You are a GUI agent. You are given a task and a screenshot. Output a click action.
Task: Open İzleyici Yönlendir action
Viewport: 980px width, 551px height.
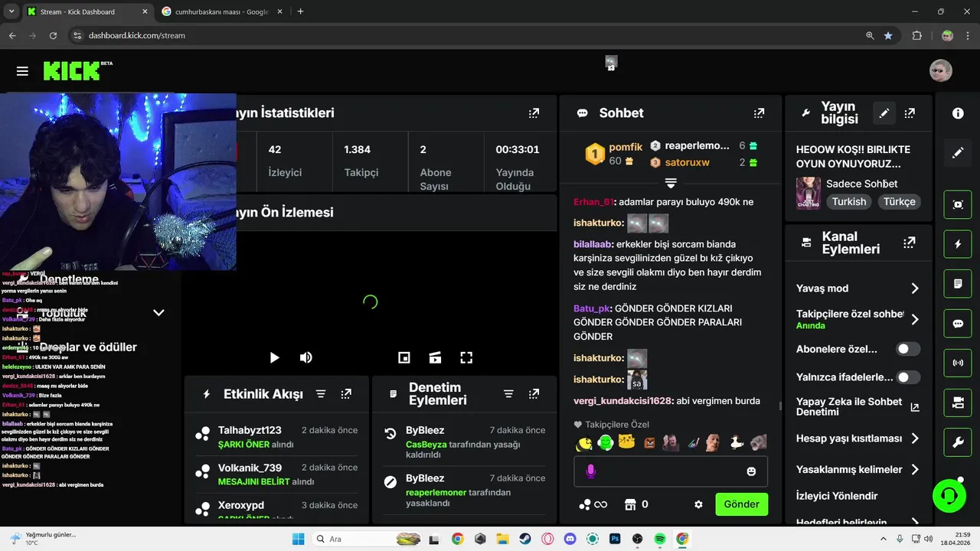pos(837,496)
